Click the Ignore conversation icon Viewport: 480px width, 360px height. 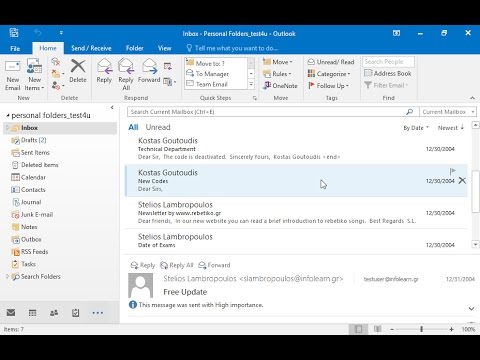56,62
